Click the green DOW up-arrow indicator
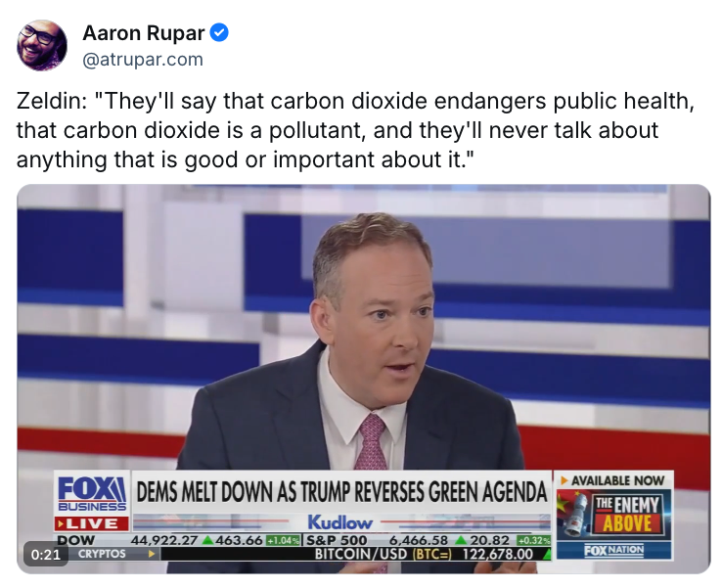This screenshot has height=588, width=722. click(x=207, y=540)
